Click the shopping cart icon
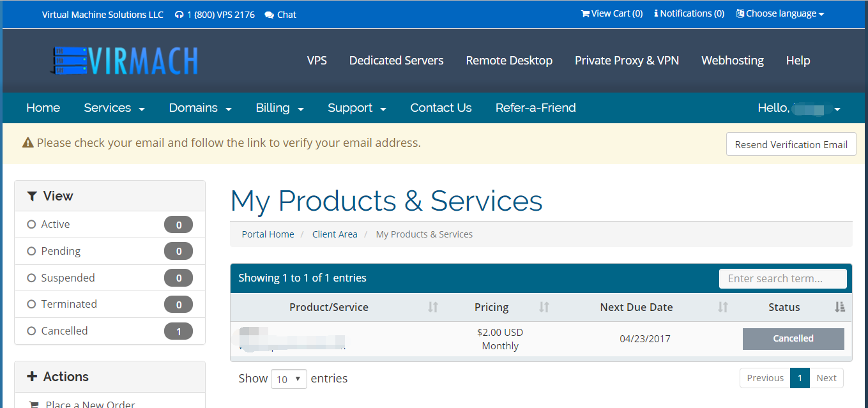 coord(585,13)
